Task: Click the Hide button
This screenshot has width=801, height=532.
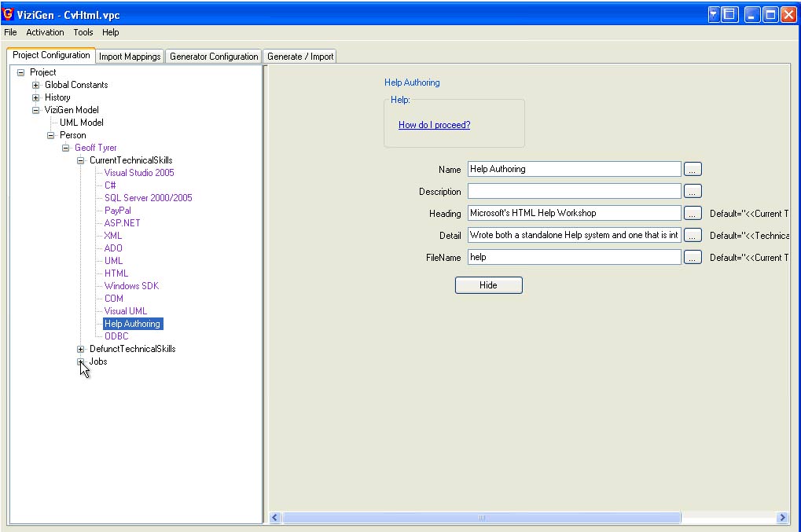Action: (x=488, y=285)
